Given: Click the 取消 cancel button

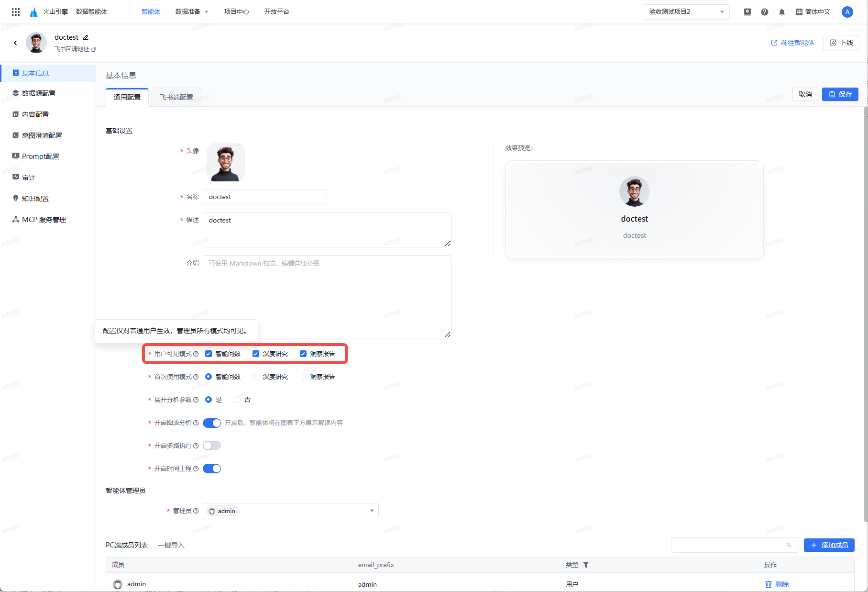Looking at the screenshot, I should pos(805,94).
